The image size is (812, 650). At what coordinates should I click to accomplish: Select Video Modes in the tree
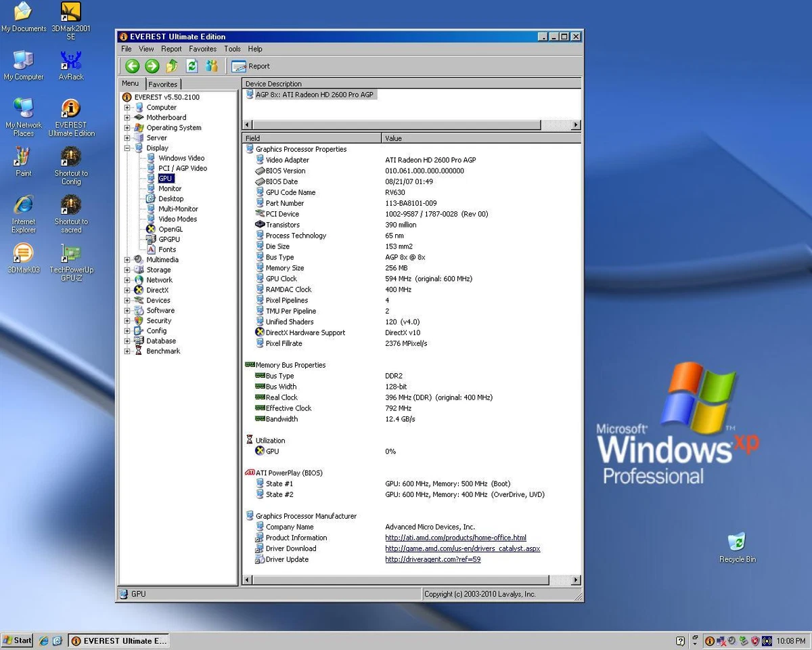pyautogui.click(x=178, y=219)
